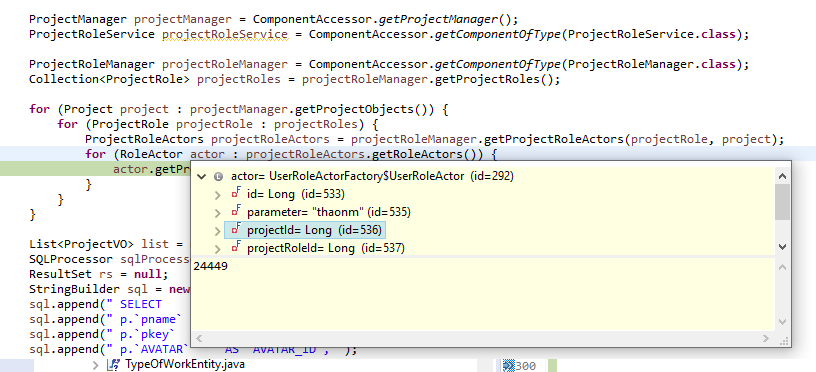Collapse the actor variable tree node
The height and width of the screenshot is (372, 816).
click(x=202, y=176)
